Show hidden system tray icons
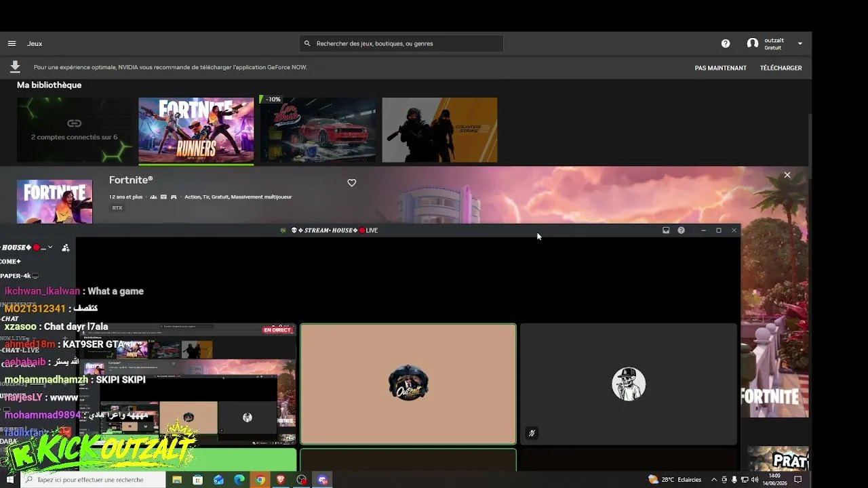Screen dimensions: 868x488 (x=713, y=480)
